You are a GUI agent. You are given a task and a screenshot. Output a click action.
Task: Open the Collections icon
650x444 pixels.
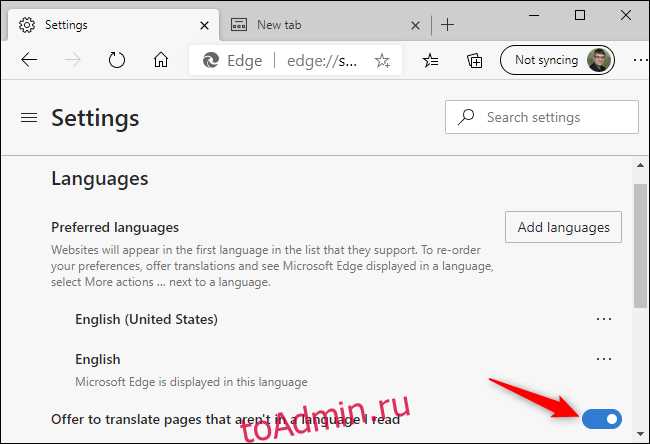[x=475, y=61]
